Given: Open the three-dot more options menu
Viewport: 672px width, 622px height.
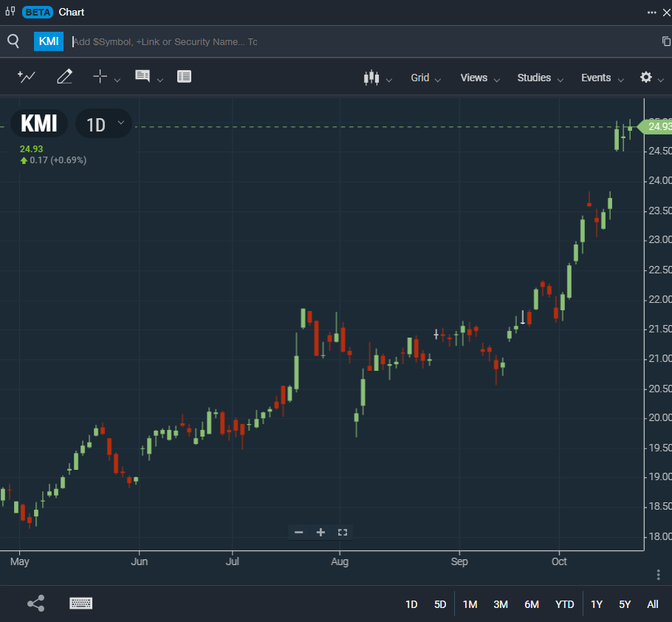Looking at the screenshot, I should pos(652,13).
